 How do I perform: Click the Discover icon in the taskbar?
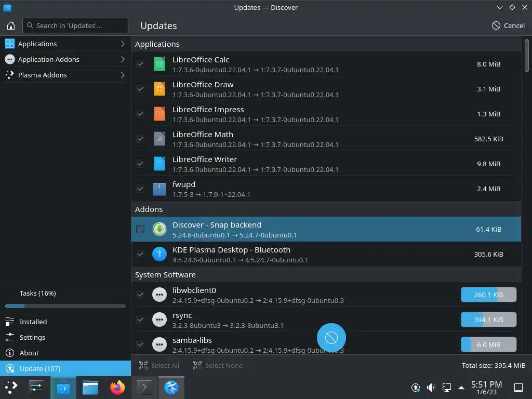tap(63, 387)
